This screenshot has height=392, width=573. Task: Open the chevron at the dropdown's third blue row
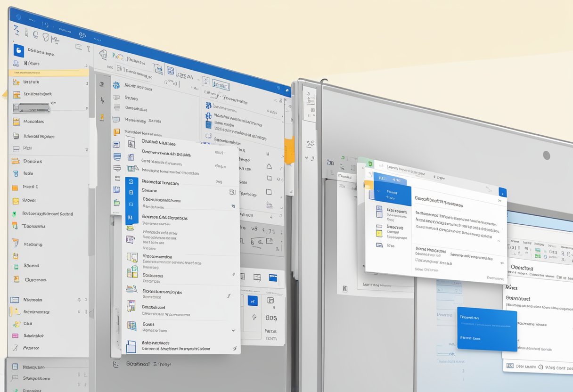coord(233,206)
